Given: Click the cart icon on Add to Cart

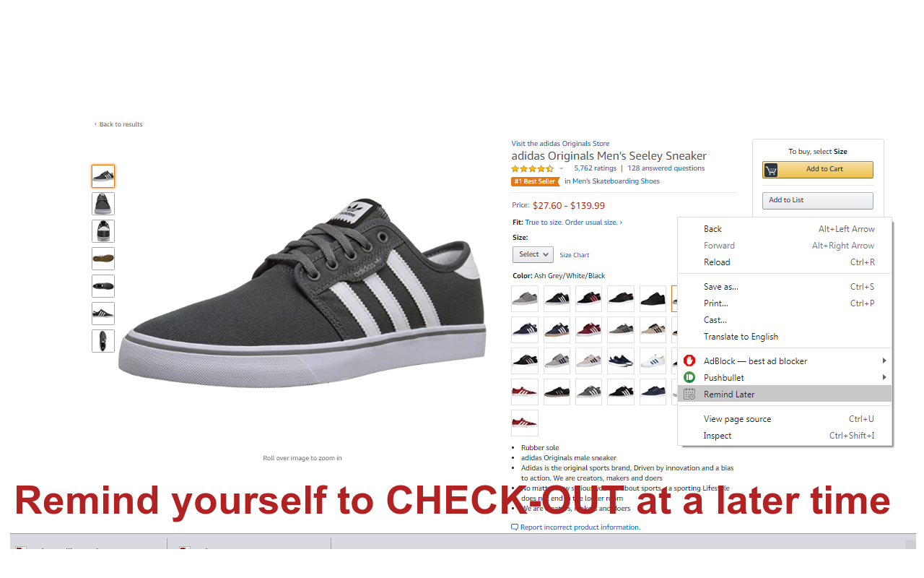Looking at the screenshot, I should point(771,170).
